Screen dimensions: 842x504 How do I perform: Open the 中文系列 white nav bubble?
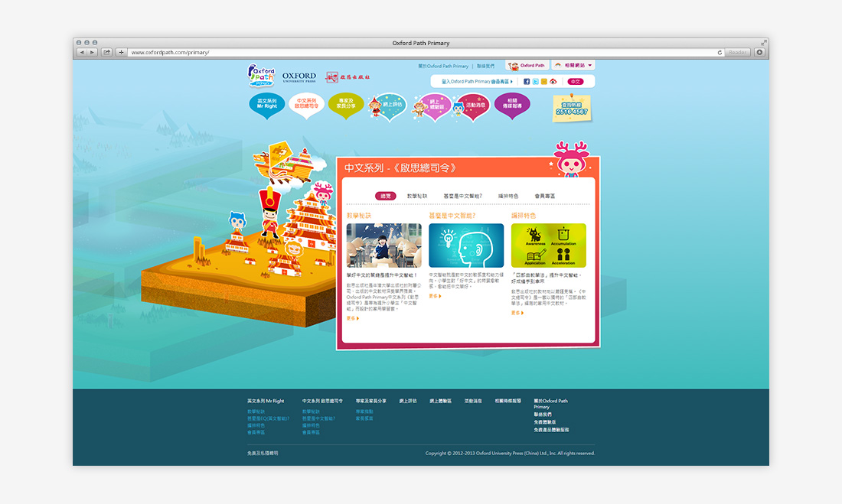pyautogui.click(x=307, y=105)
